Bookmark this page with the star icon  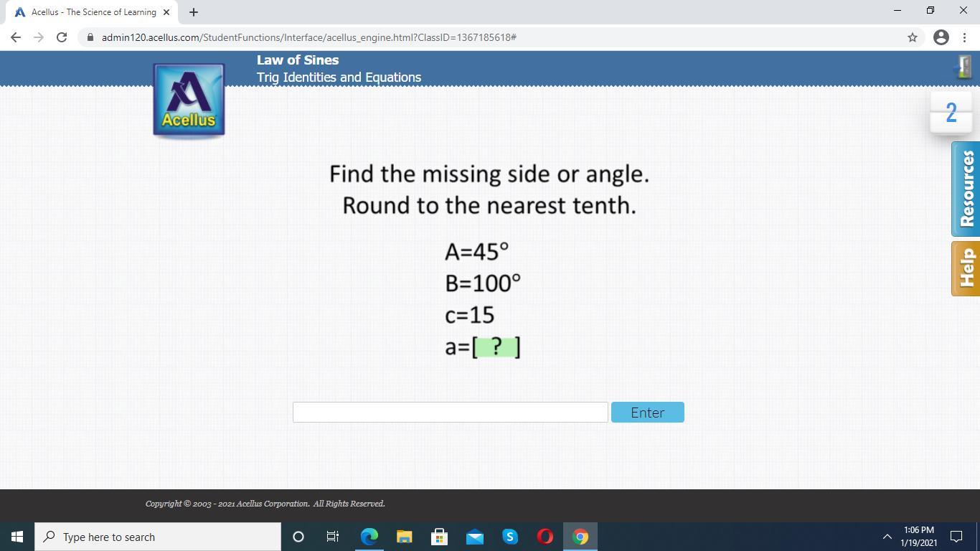(913, 37)
